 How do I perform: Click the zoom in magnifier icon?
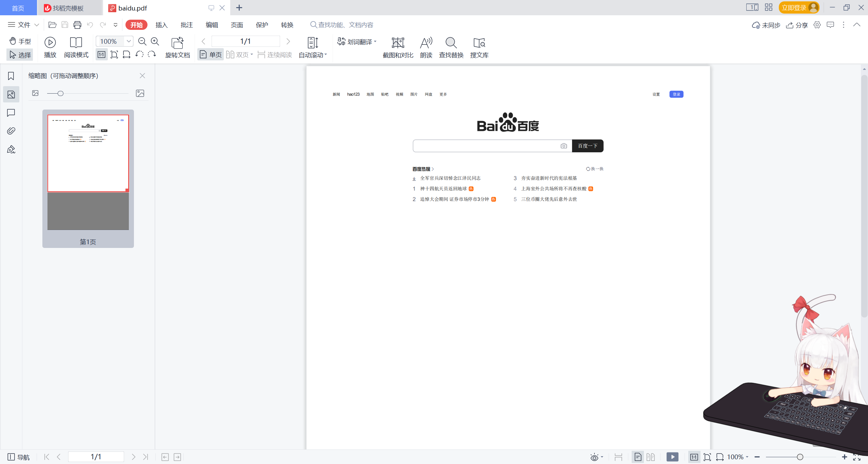click(155, 41)
